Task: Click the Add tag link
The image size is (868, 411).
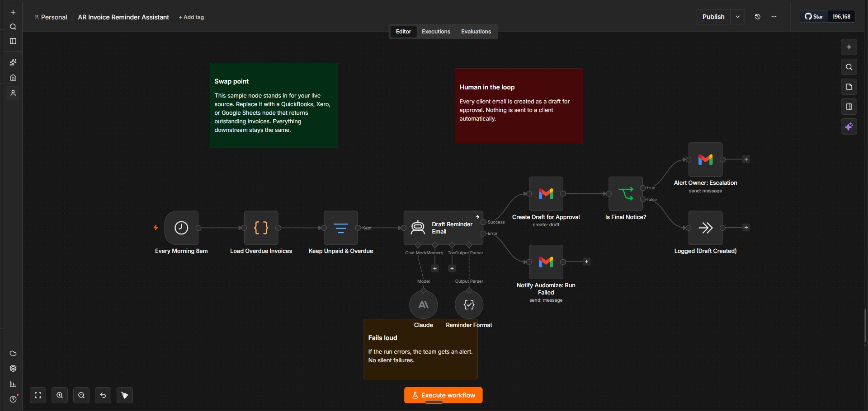Action: coord(191,17)
